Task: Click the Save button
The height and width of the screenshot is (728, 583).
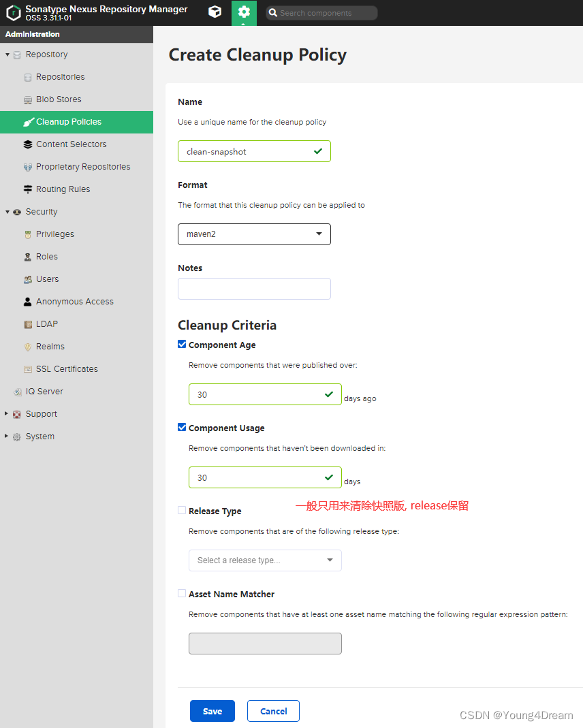Action: click(x=212, y=711)
